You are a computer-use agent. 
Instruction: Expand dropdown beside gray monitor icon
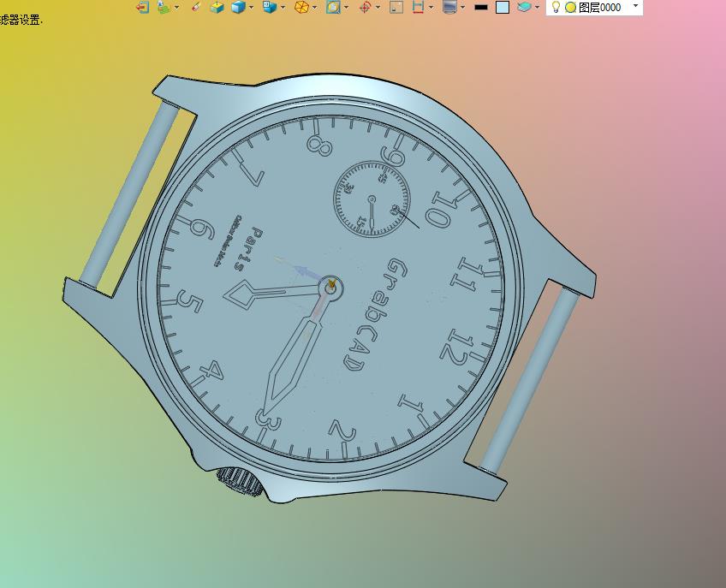[462, 8]
